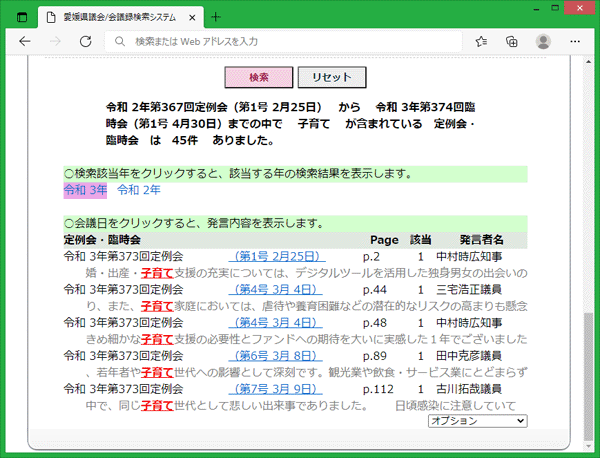The height and width of the screenshot is (458, 600).
Task: Open the Collections icon
Action: click(x=512, y=41)
